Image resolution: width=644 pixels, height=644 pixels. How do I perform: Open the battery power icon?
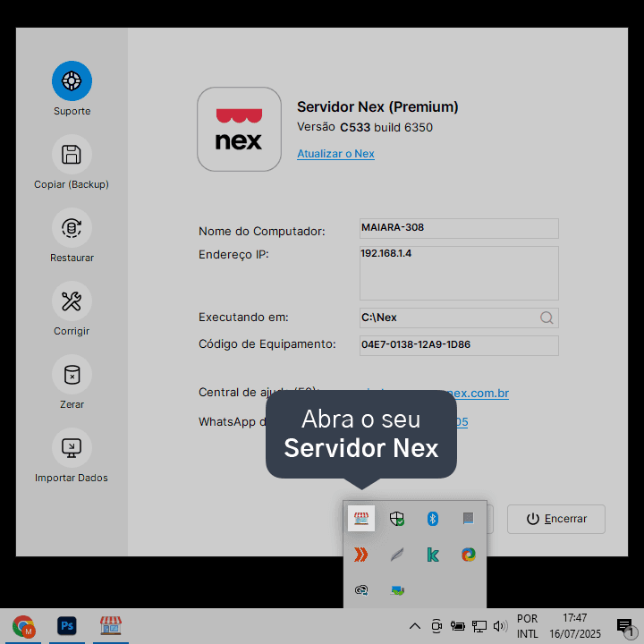(457, 626)
